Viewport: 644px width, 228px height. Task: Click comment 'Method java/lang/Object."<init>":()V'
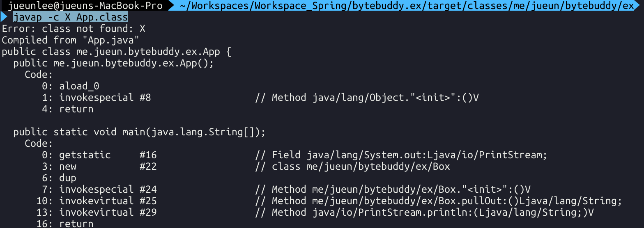pyautogui.click(x=367, y=98)
